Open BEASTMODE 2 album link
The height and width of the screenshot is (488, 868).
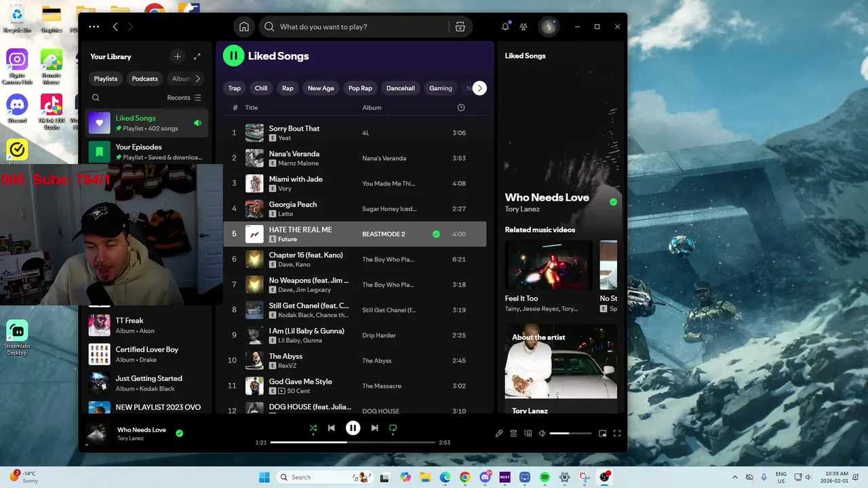coord(383,234)
